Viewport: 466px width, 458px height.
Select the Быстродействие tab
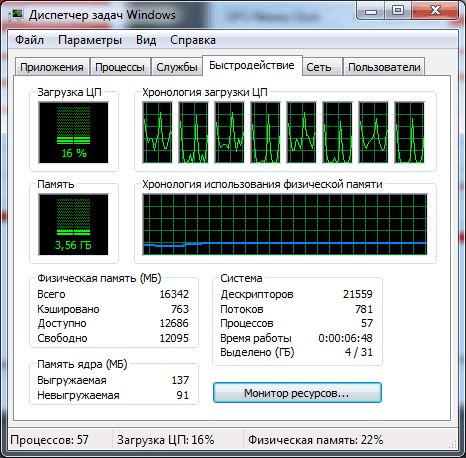252,65
